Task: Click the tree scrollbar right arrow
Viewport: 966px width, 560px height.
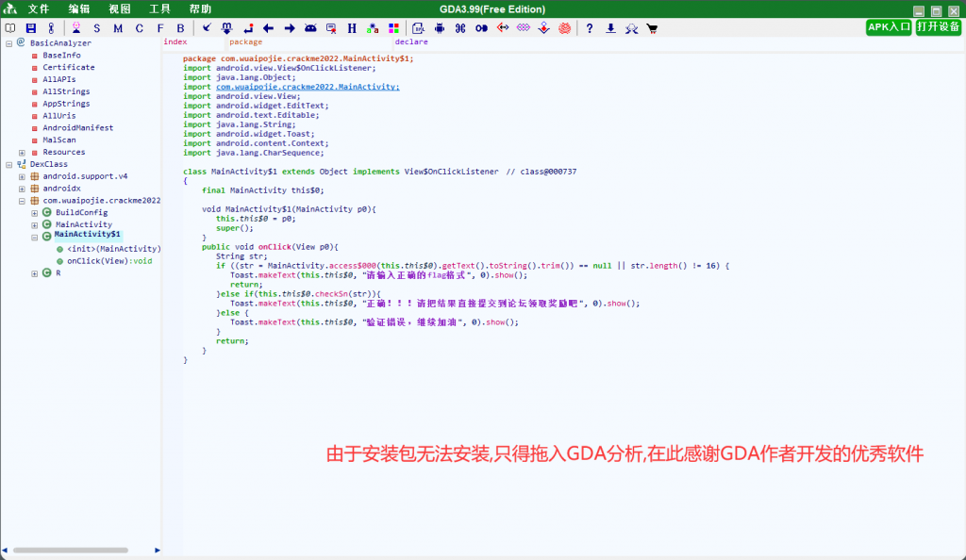Action: pyautogui.click(x=158, y=551)
